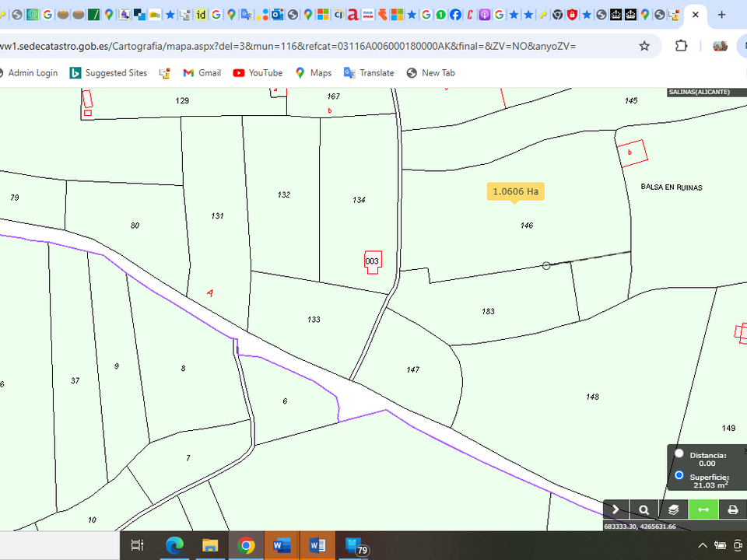Switch to the think Spain tab
The width and height of the screenshot is (747, 560).
pyautogui.click(x=368, y=15)
